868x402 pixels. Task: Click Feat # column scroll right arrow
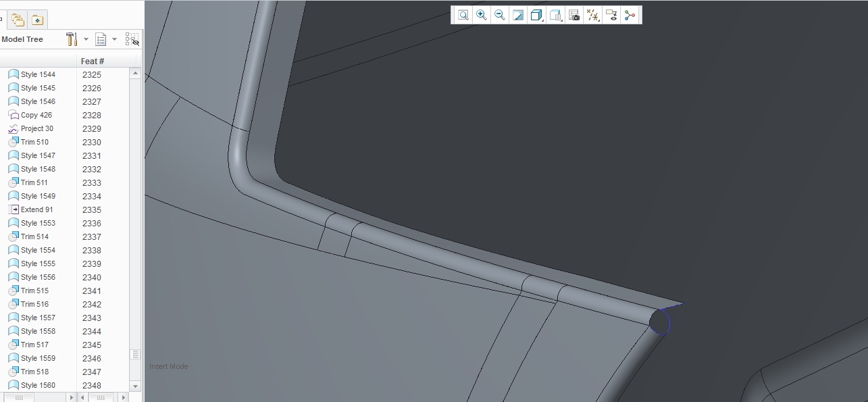coord(124,397)
